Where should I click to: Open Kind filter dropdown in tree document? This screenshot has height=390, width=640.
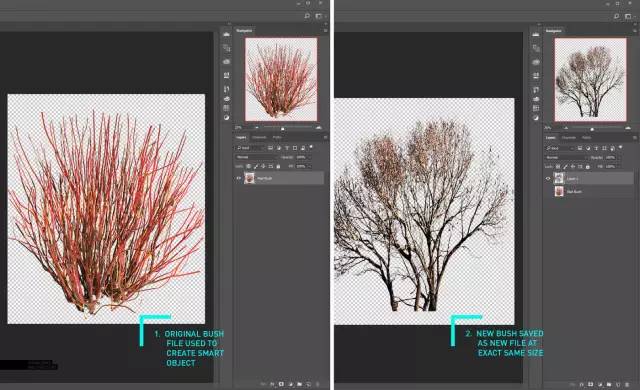click(x=560, y=148)
